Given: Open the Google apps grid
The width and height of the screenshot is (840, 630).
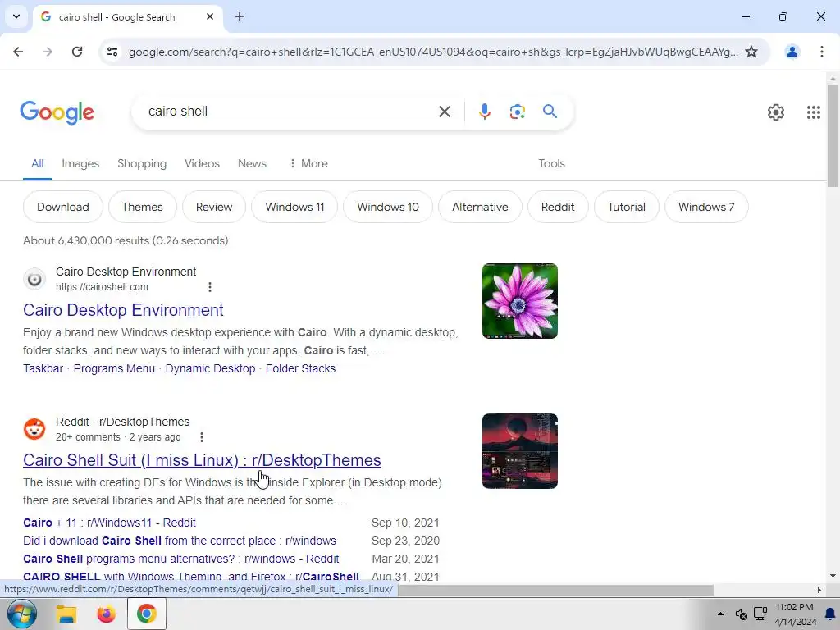Looking at the screenshot, I should (x=813, y=112).
